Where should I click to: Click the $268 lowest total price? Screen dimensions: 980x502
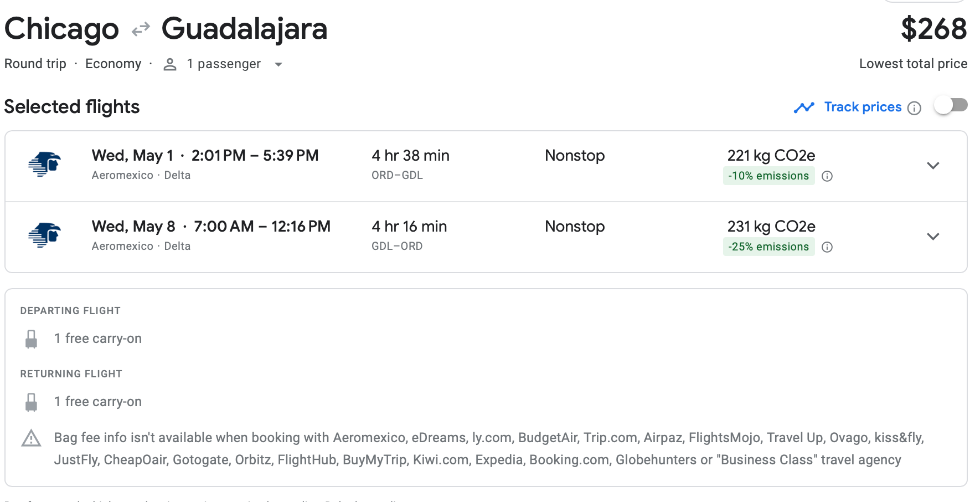pyautogui.click(x=933, y=29)
